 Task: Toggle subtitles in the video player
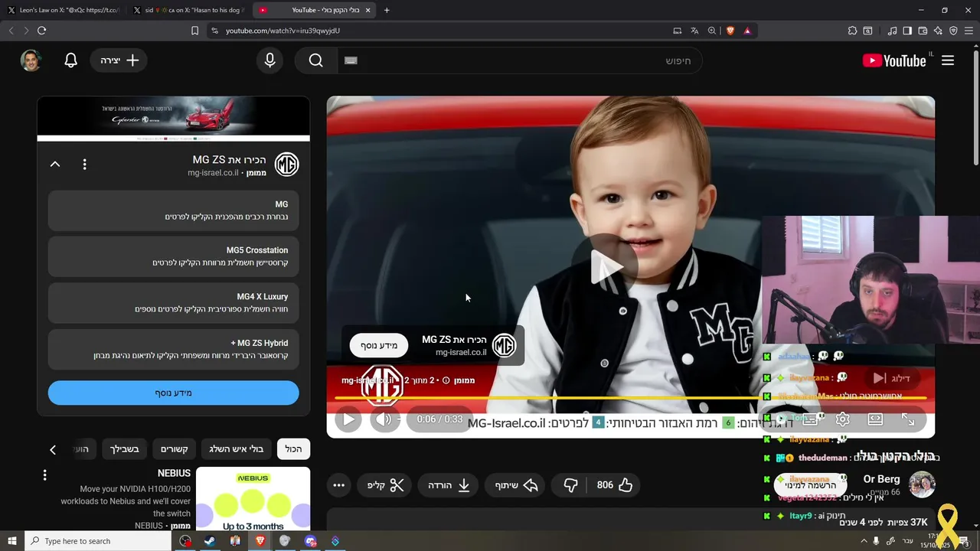(811, 419)
